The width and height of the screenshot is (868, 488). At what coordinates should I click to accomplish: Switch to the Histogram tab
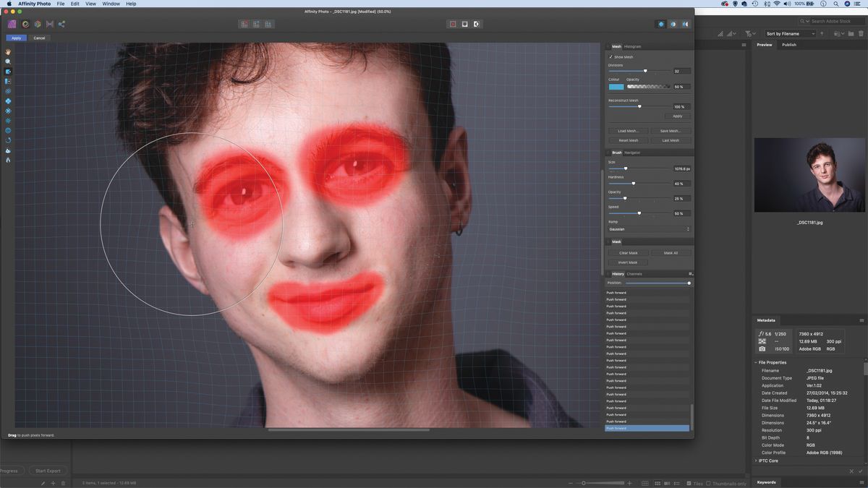coord(632,46)
